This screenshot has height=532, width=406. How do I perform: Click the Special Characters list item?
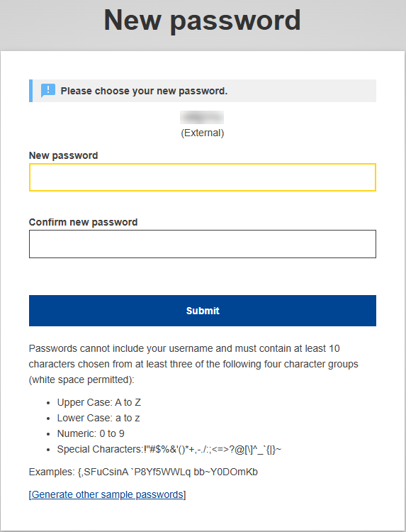pos(169,449)
